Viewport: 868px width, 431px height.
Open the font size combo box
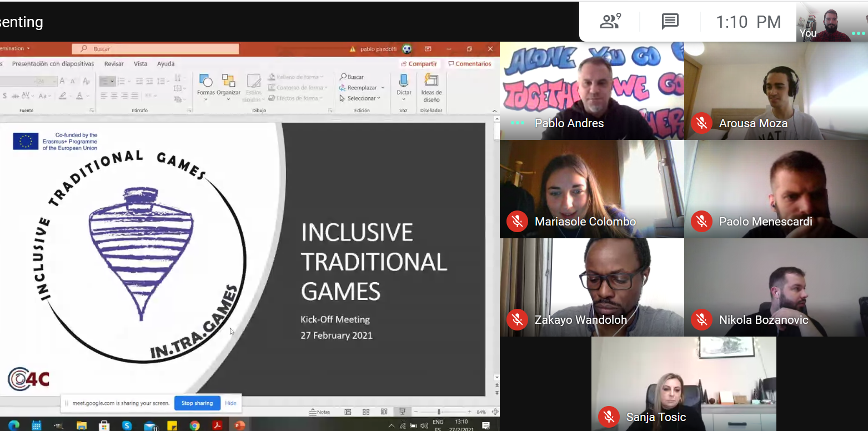(46, 81)
